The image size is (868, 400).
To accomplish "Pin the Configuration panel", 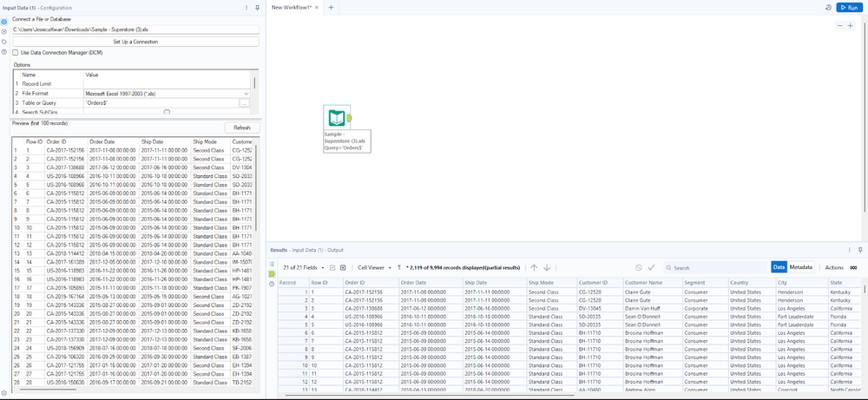I will tap(257, 7).
